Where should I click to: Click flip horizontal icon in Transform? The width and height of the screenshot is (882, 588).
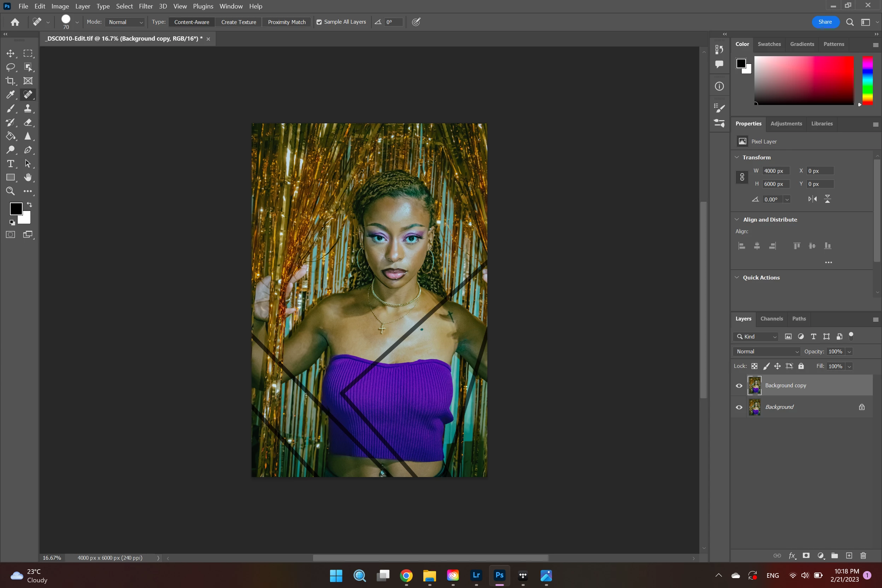[x=812, y=199]
